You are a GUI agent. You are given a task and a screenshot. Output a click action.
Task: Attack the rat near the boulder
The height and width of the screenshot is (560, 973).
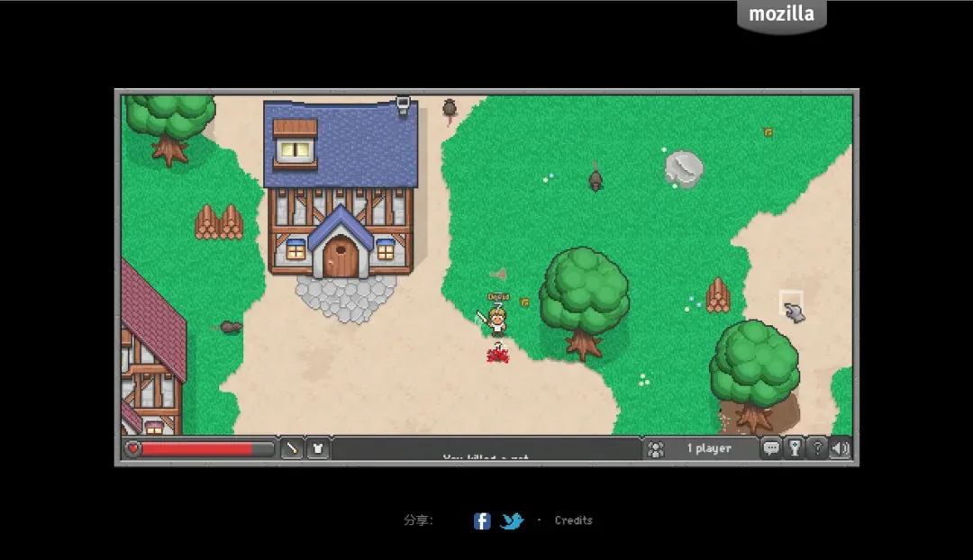596,179
